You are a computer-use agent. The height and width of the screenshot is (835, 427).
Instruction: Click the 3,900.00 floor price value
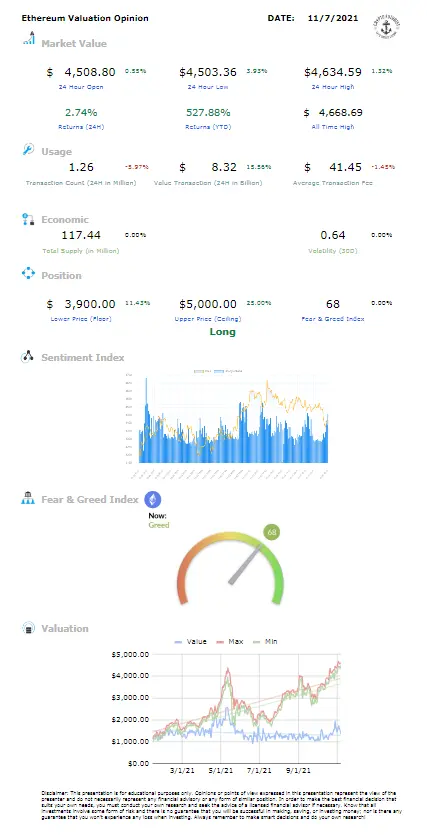89,304
